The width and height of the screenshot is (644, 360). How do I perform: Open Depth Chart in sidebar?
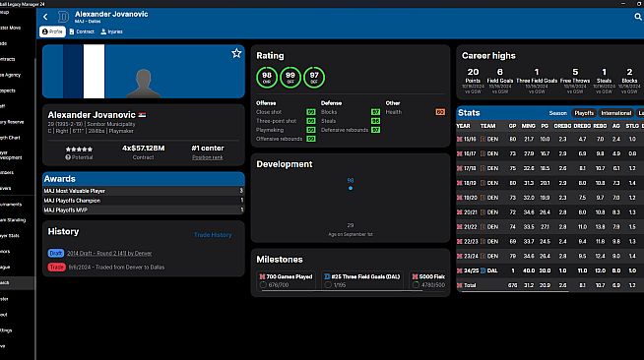9,138
